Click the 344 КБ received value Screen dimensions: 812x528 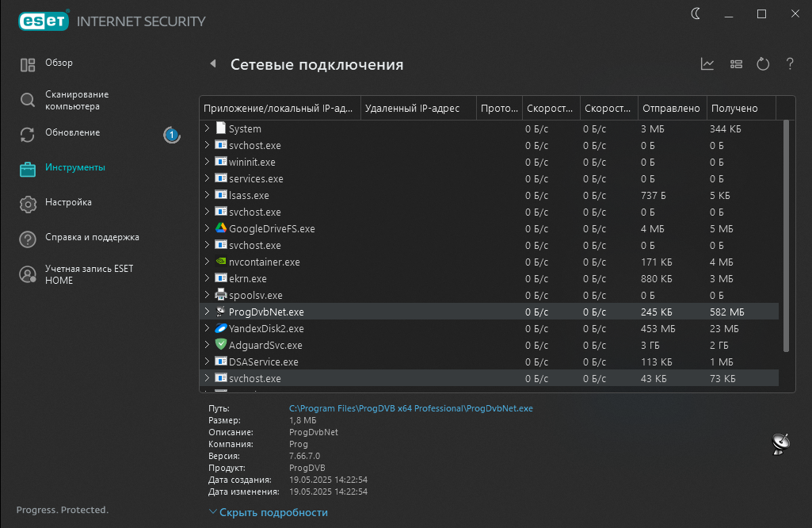(725, 128)
